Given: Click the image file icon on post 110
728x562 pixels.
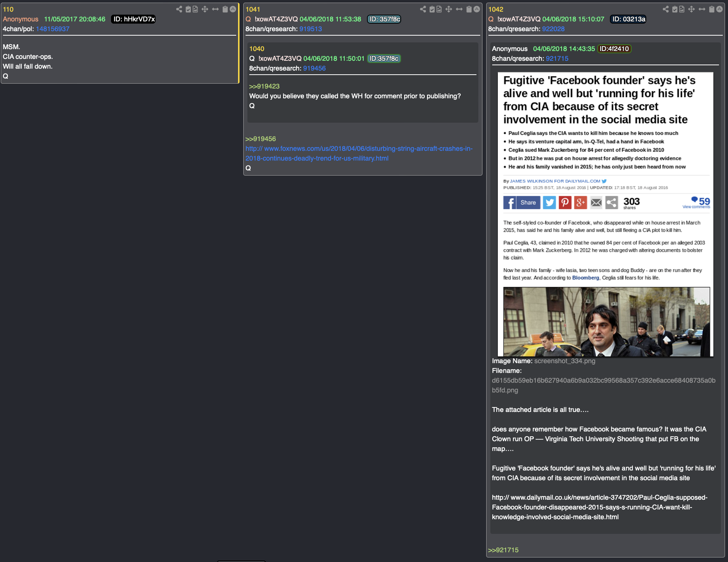Looking at the screenshot, I should pyautogui.click(x=195, y=9).
